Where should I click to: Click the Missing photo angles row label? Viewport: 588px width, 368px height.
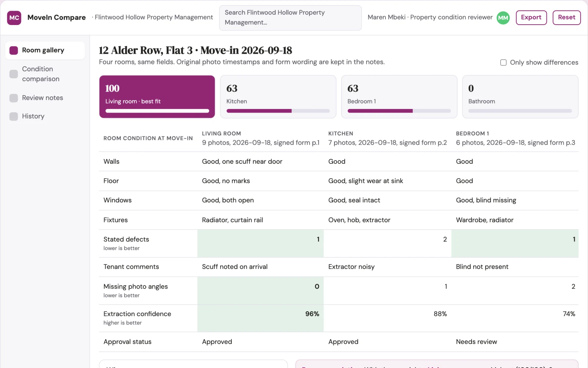136,287
